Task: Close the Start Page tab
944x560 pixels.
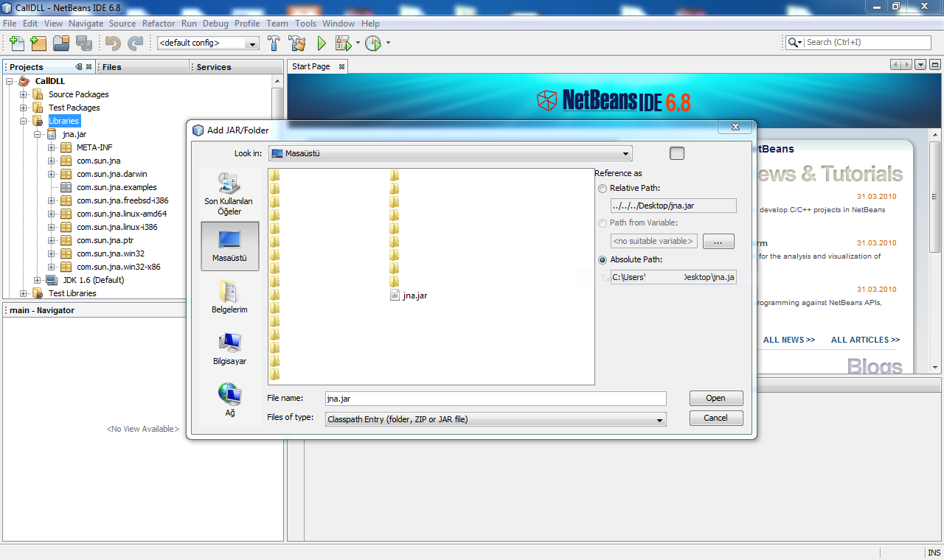Action: tap(341, 66)
